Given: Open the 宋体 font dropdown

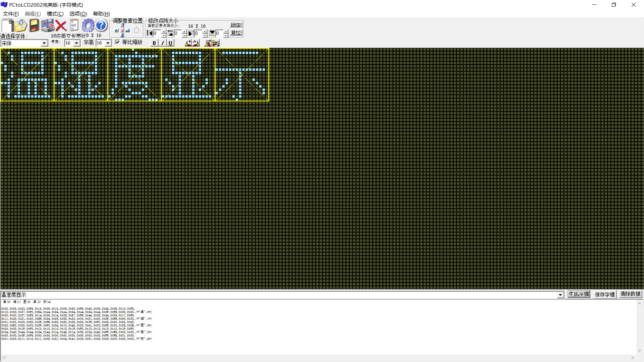Looking at the screenshot, I should (44, 43).
